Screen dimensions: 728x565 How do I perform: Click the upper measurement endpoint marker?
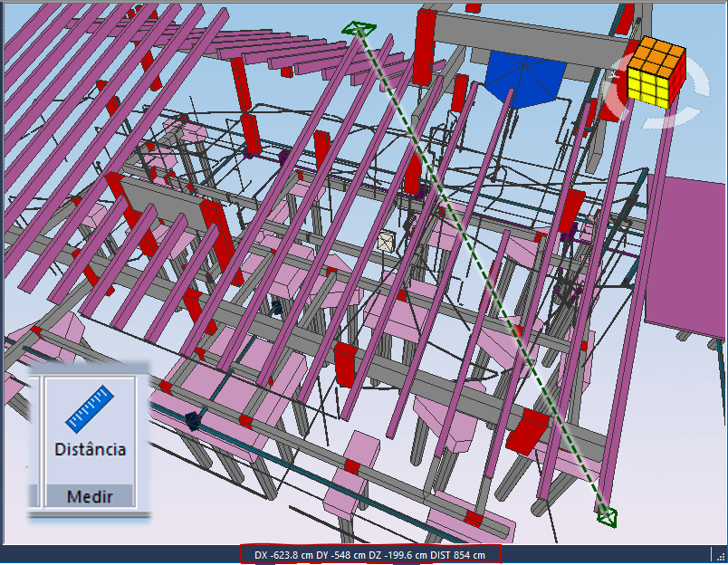[x=359, y=29]
